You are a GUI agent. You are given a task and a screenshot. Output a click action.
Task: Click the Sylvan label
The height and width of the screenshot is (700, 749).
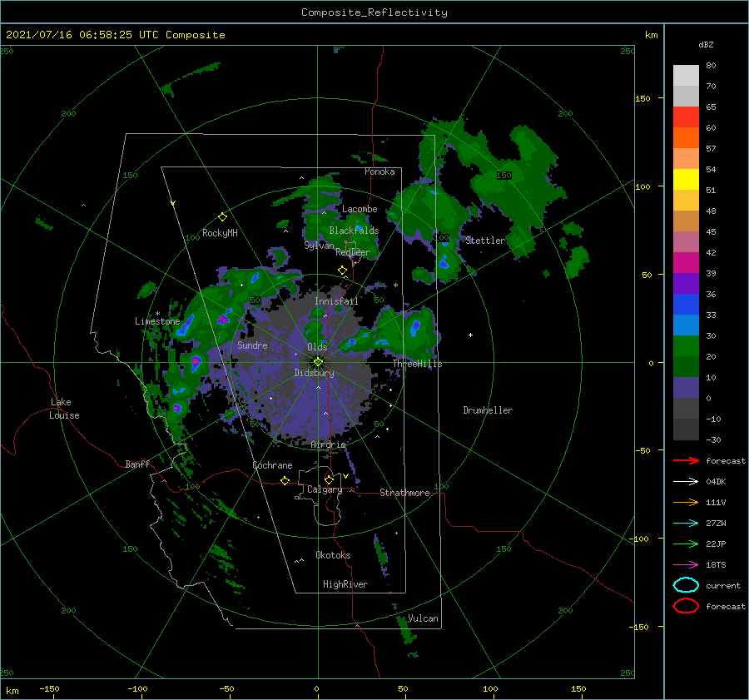pos(319,245)
